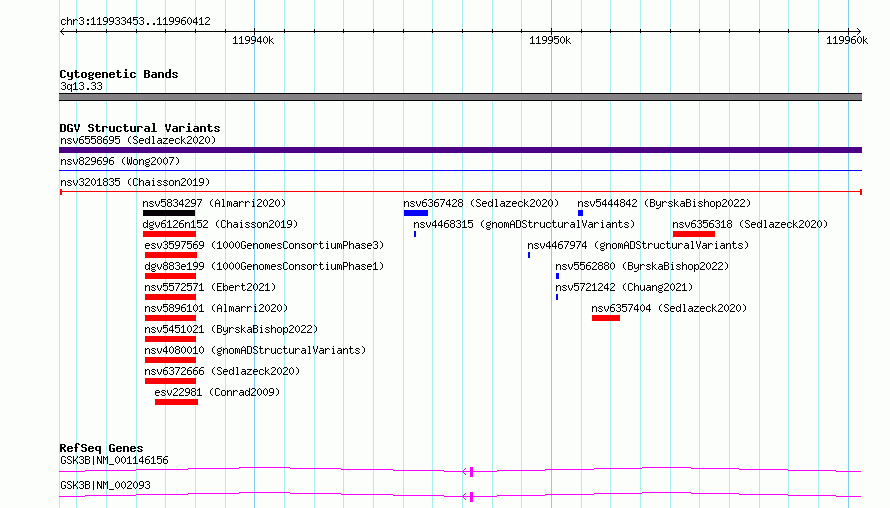Select the red dgv883e199 variant bar
This screenshot has height=508, width=890.
pos(170,276)
